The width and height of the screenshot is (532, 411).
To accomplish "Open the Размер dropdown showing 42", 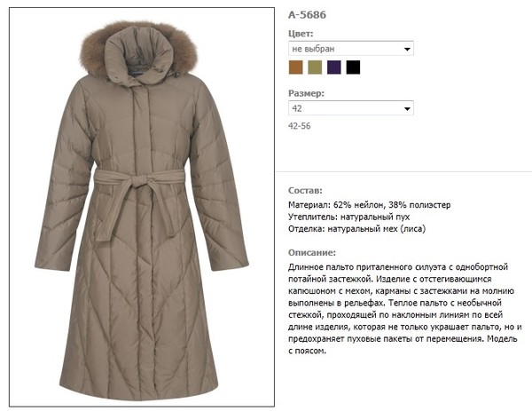I will coord(351,108).
